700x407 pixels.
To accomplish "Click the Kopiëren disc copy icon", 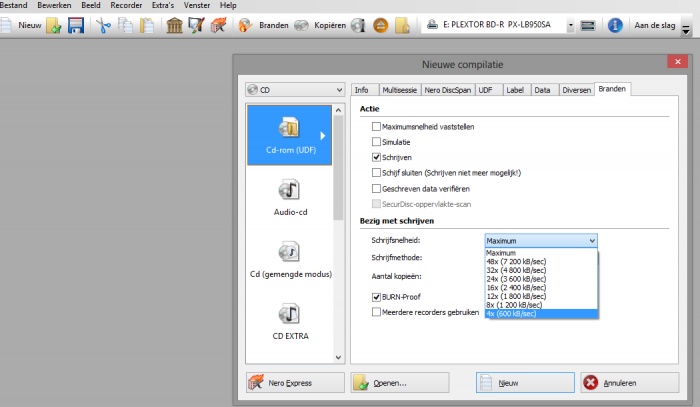I will pos(301,25).
